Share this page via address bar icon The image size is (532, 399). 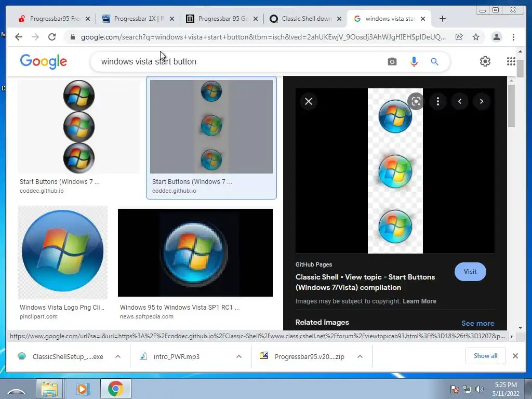(459, 37)
